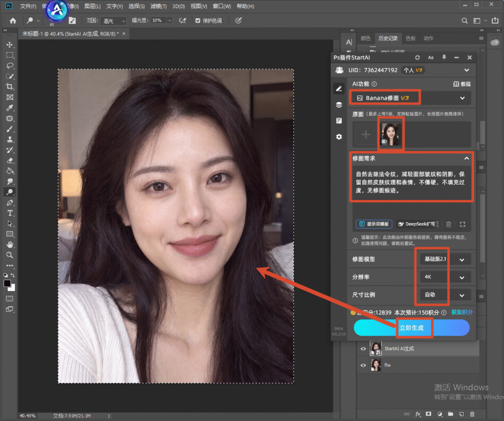504x421 pixels.
Task: Select the Eraser tool
Action: point(10,161)
